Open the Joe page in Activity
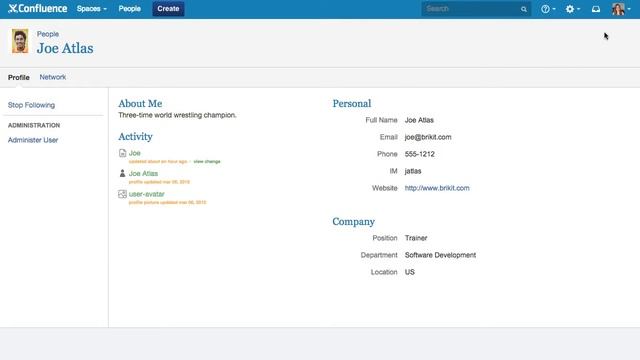640x360 pixels. (134, 153)
